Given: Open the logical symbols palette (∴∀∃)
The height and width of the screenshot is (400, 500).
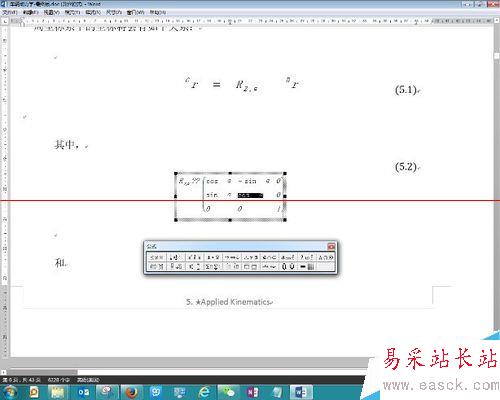Looking at the screenshot, I should click(x=250, y=257).
